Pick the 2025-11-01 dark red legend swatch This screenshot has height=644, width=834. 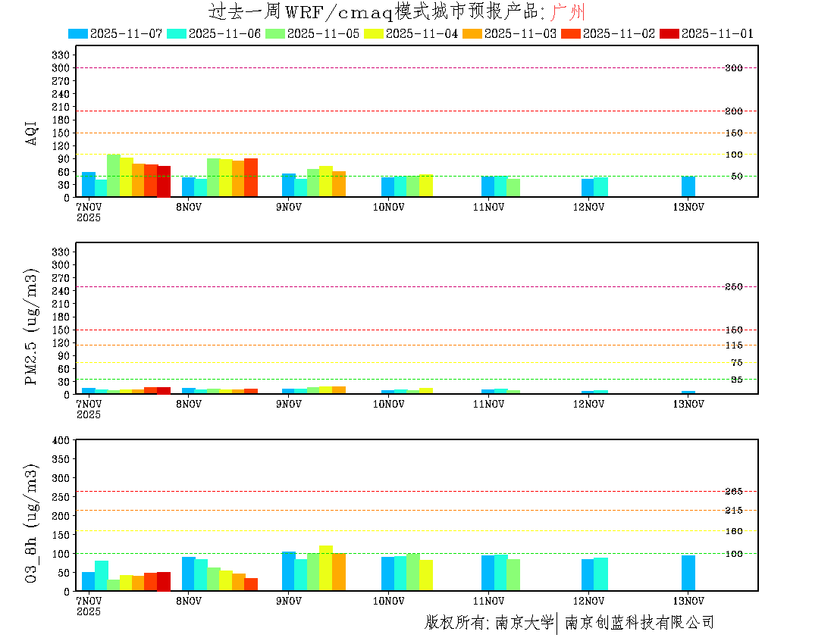(x=669, y=33)
